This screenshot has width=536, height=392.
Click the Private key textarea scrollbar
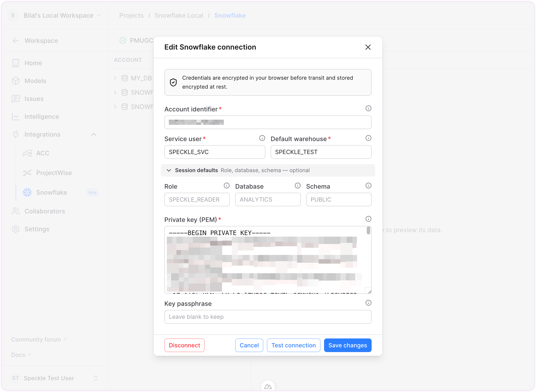(x=368, y=230)
